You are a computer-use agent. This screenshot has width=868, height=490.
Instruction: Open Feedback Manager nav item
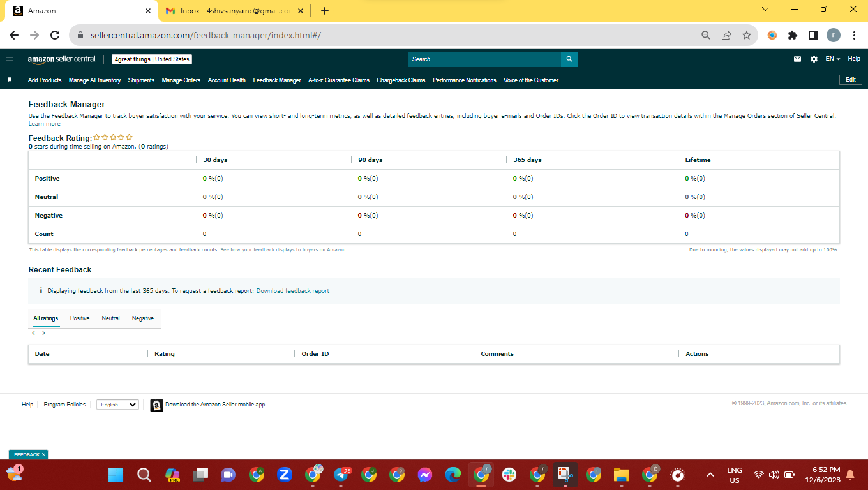click(x=277, y=80)
